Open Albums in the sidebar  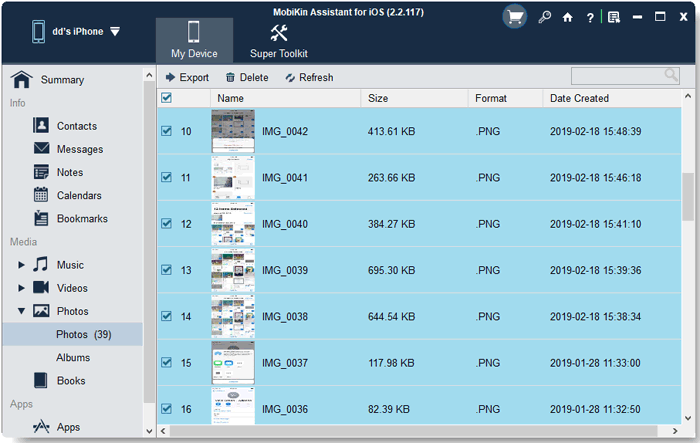pyautogui.click(x=73, y=357)
